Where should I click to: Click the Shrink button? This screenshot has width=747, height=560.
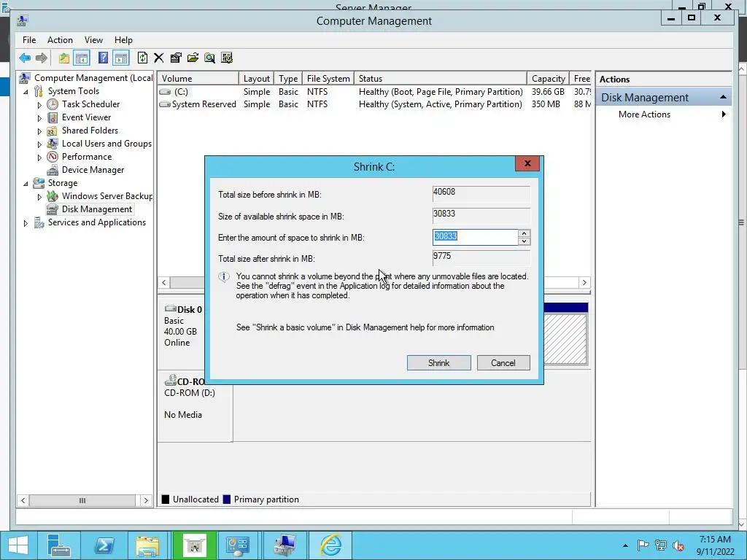(438, 363)
